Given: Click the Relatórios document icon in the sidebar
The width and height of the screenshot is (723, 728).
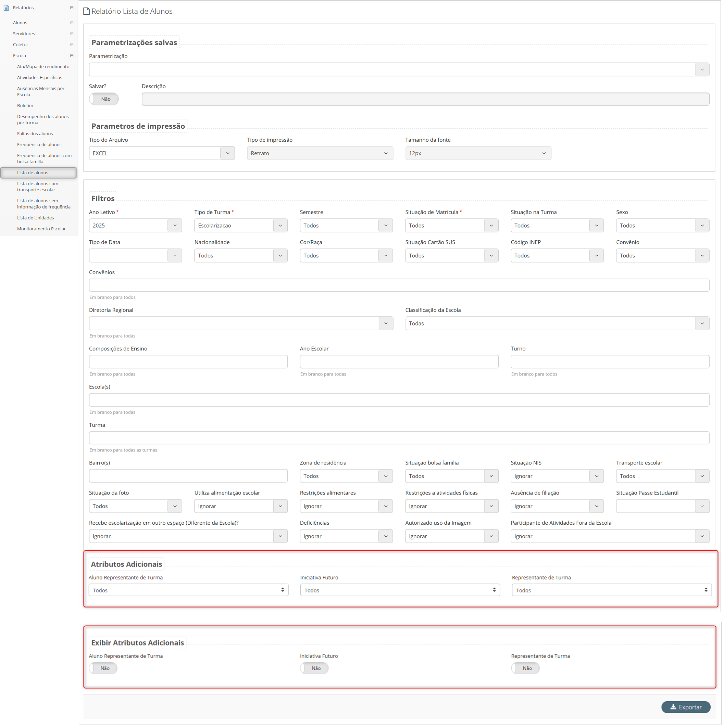Looking at the screenshot, I should 6,8.
